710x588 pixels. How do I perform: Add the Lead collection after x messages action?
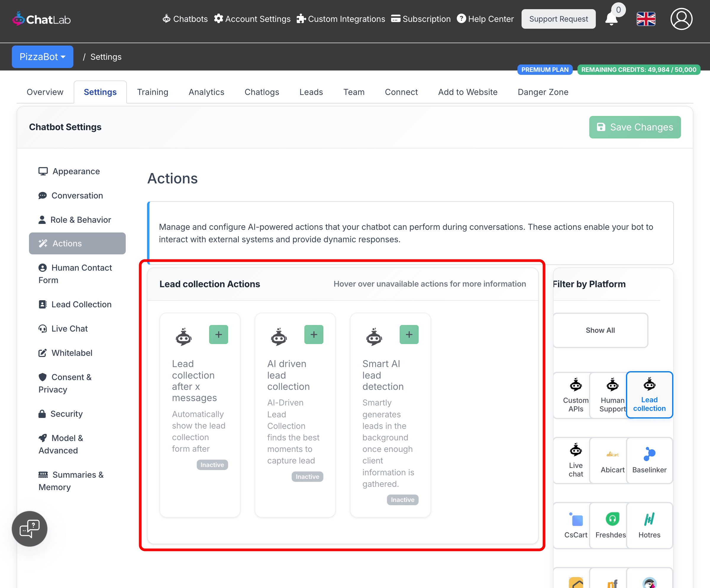(218, 335)
